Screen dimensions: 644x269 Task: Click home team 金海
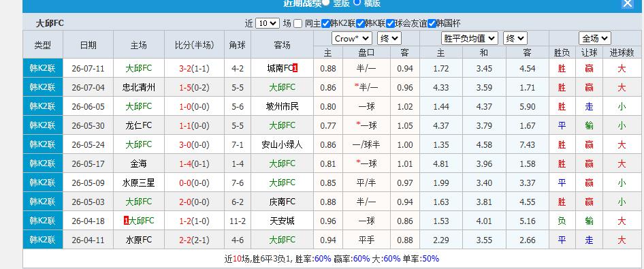tap(139, 164)
